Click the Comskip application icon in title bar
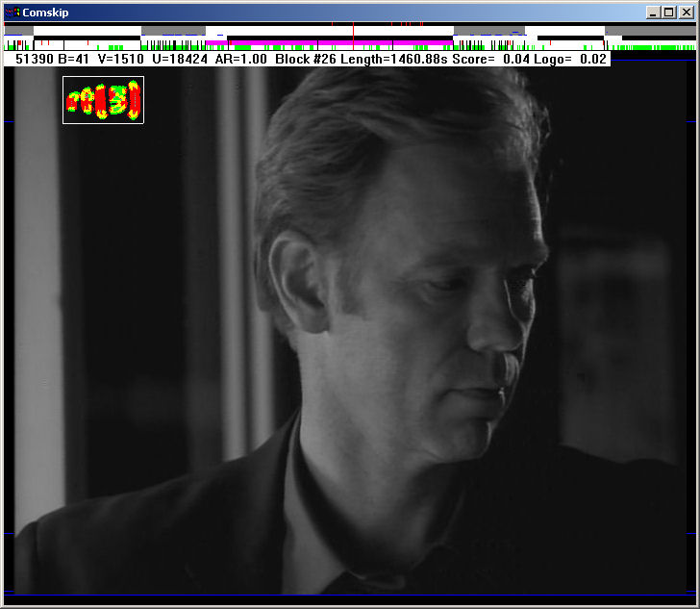700x609 pixels. (12, 13)
